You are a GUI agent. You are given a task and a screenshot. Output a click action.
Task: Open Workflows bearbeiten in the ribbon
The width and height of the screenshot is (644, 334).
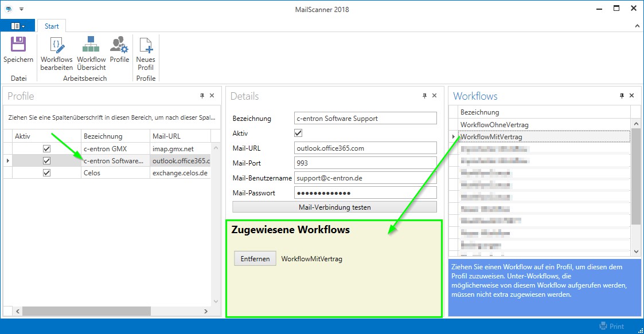(x=56, y=45)
